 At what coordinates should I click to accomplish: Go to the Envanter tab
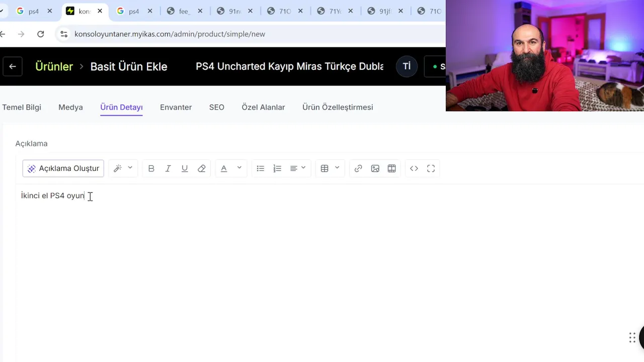tap(176, 107)
